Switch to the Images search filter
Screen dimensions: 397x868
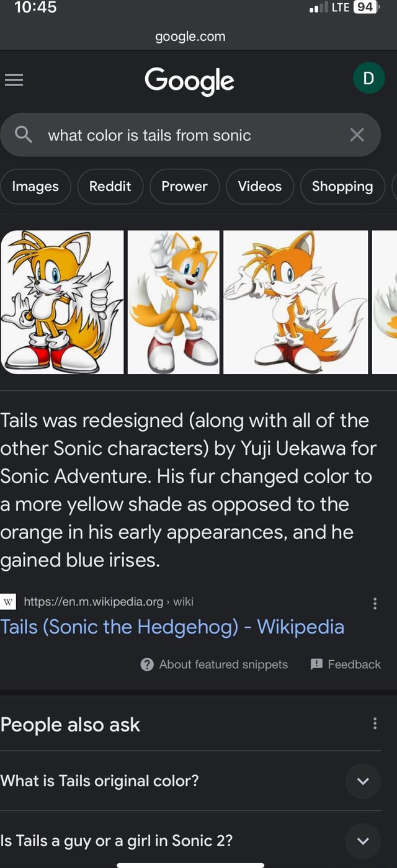click(x=35, y=186)
